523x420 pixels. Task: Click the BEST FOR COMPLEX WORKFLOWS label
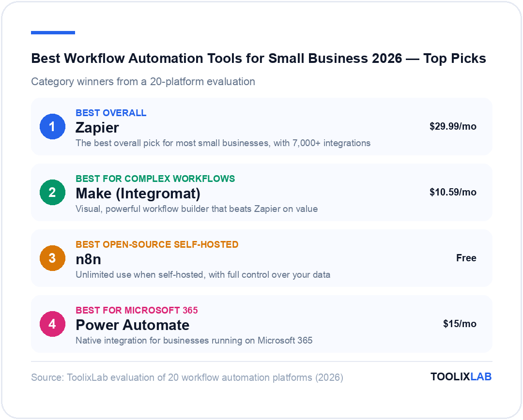click(155, 179)
